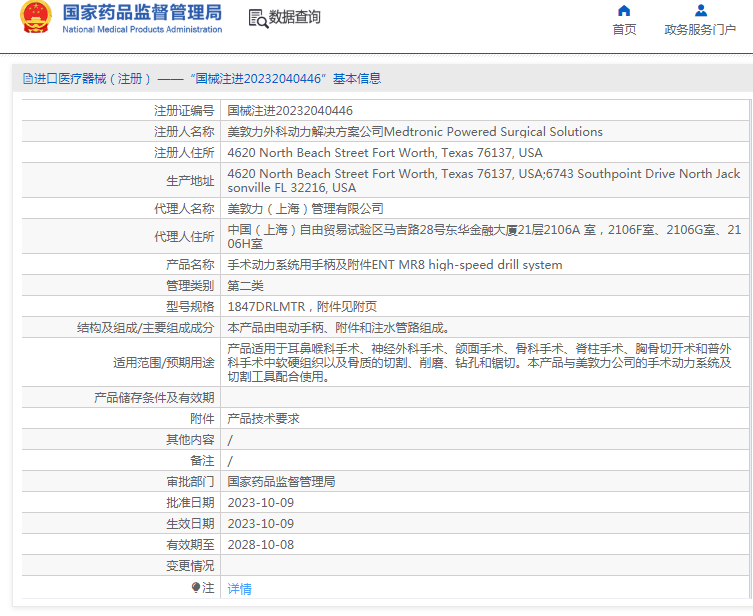Screen dimensions: 753x616
Task: Click National Medical Products Administration subtitle
Action: click(x=142, y=29)
